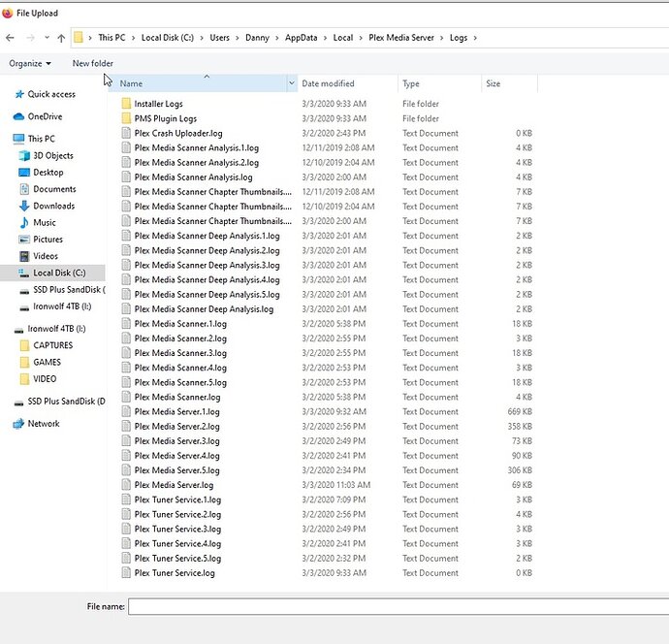Screen dimensions: 669x644
Task: Select Plex Media Server.log file icon
Action: point(126,485)
